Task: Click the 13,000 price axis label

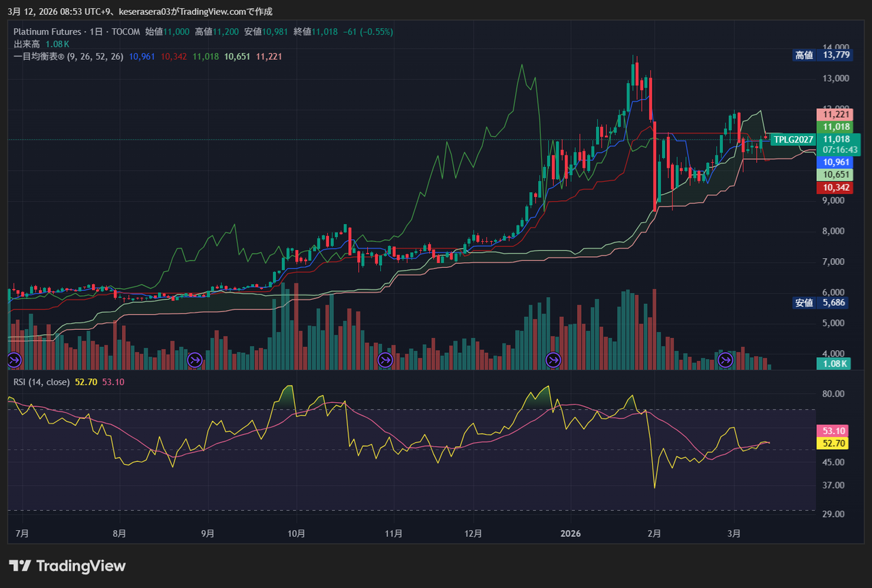Action: (x=836, y=78)
